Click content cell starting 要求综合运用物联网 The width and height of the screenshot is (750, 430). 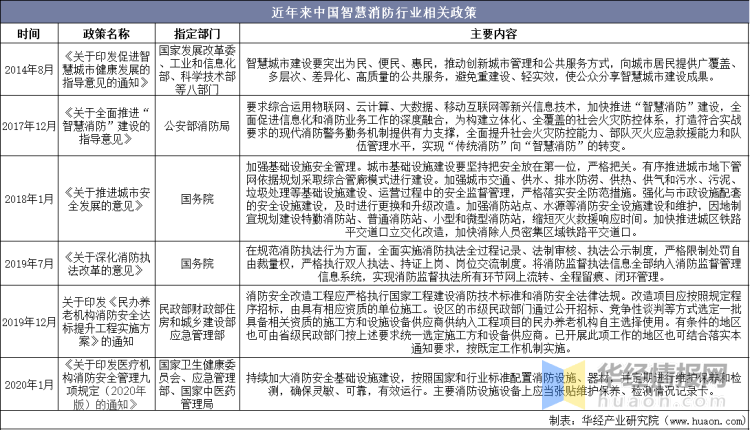click(x=494, y=126)
